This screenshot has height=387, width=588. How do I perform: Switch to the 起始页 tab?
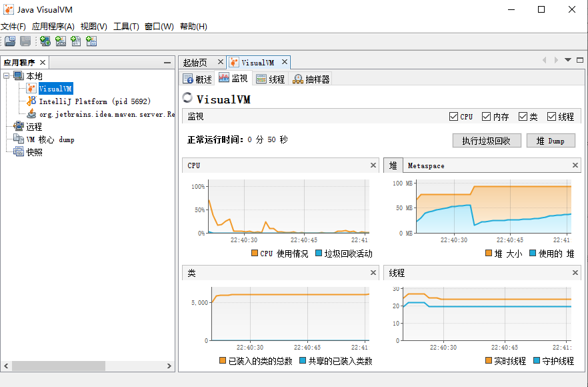coord(195,62)
